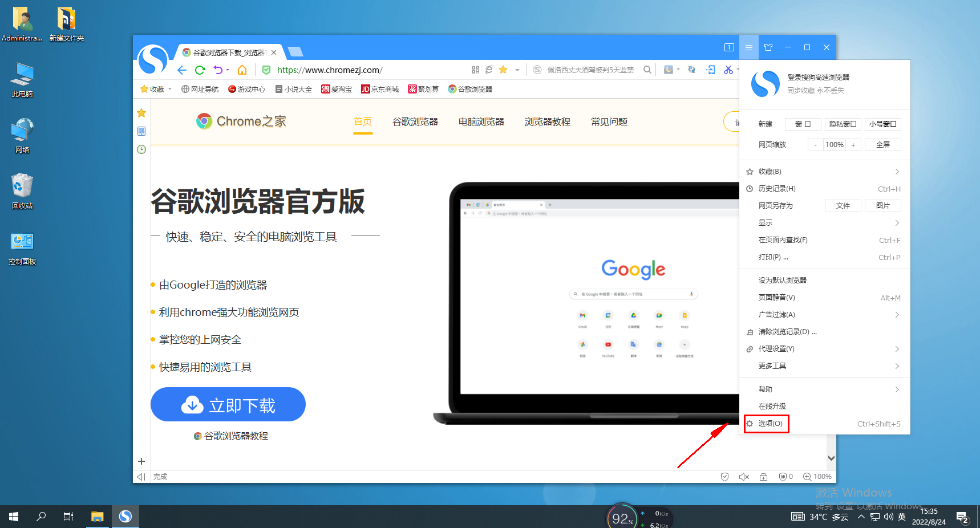This screenshot has width=980, height=528.
Task: Save page as 图片 button
Action: click(882, 206)
